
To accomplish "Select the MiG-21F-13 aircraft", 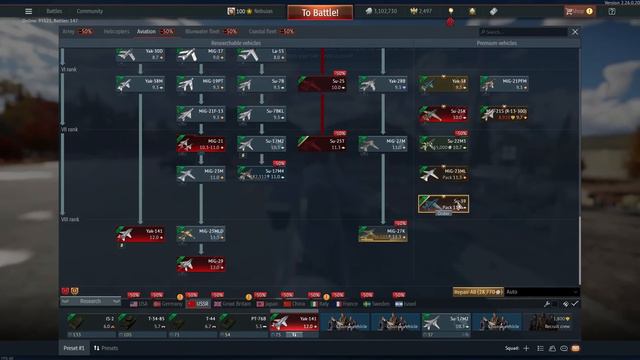I will (201, 114).
